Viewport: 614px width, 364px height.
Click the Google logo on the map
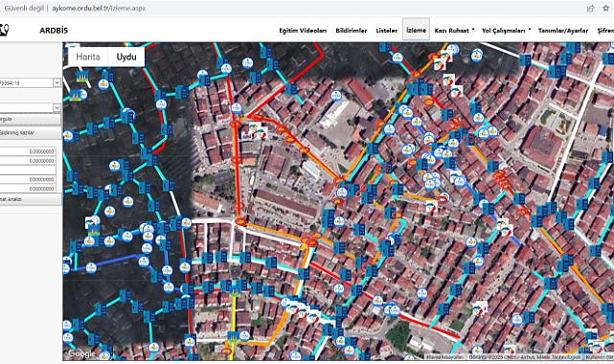(x=81, y=353)
